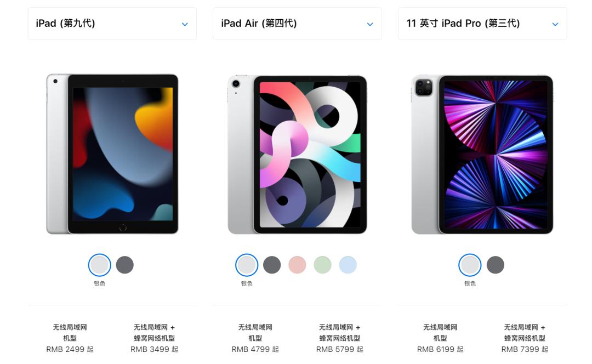The image size is (592, 364).
Task: Click the iPad 第九代 product image
Action: point(112,154)
